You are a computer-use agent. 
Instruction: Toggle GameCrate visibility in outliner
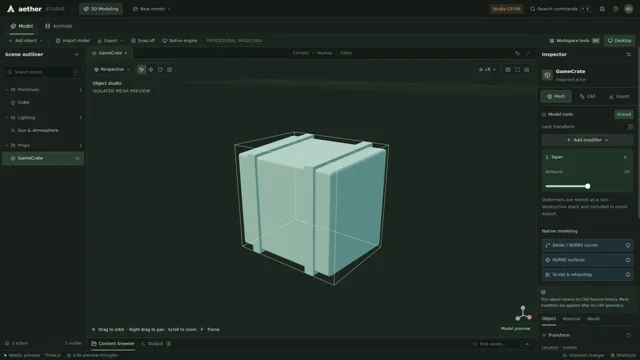coord(78,158)
